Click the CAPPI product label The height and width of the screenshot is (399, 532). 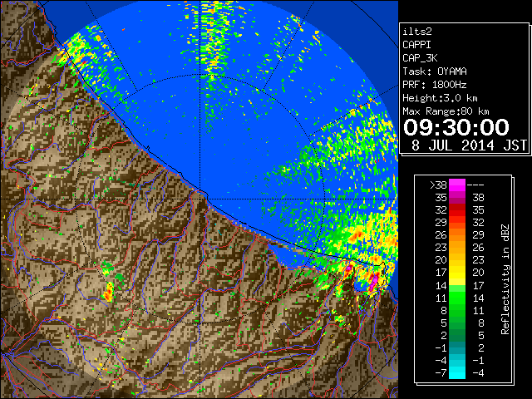click(x=416, y=45)
